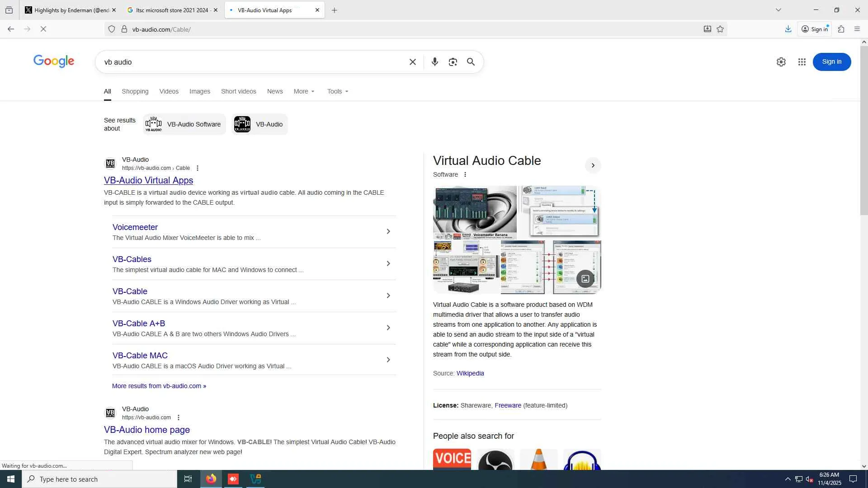The image size is (868, 488).
Task: Stop page loading in toolbar
Action: [x=43, y=29]
